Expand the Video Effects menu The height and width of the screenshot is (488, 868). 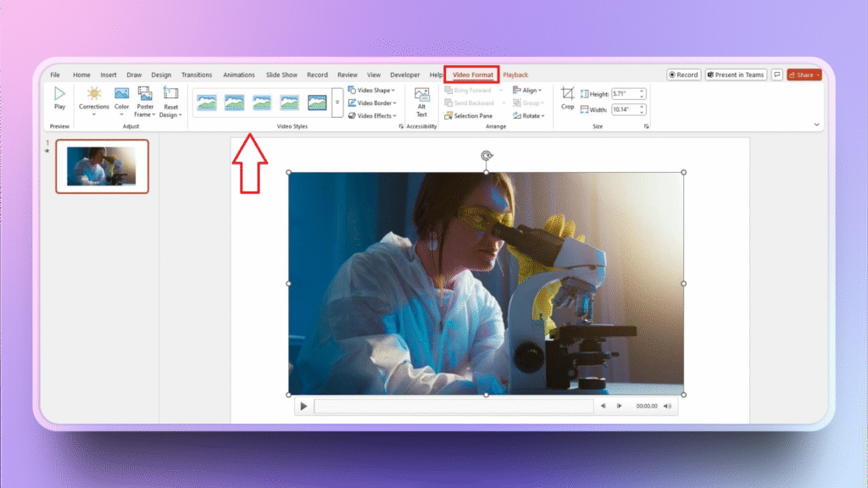point(371,115)
